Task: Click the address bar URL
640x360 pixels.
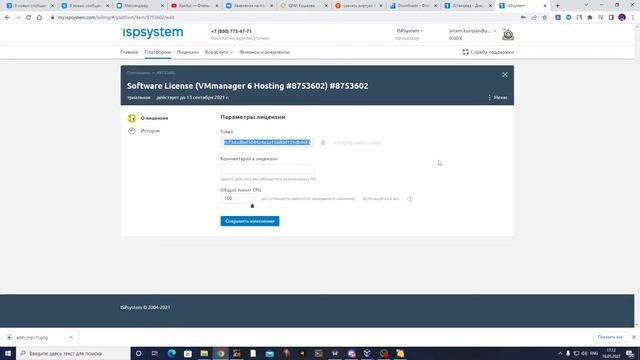Action: pos(116,18)
